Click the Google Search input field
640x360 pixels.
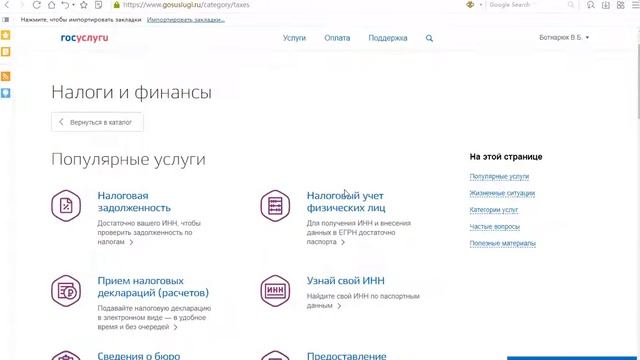pyautogui.click(x=527, y=5)
